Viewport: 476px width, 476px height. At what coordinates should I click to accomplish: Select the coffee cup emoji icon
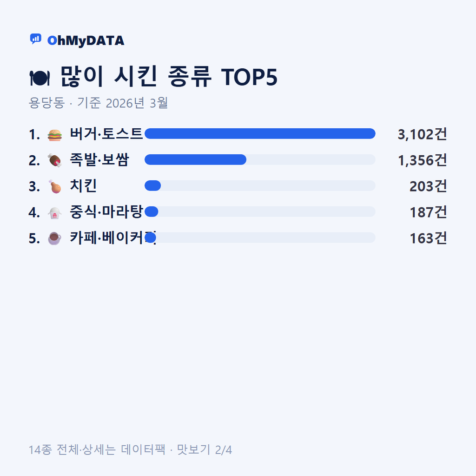pos(55,238)
